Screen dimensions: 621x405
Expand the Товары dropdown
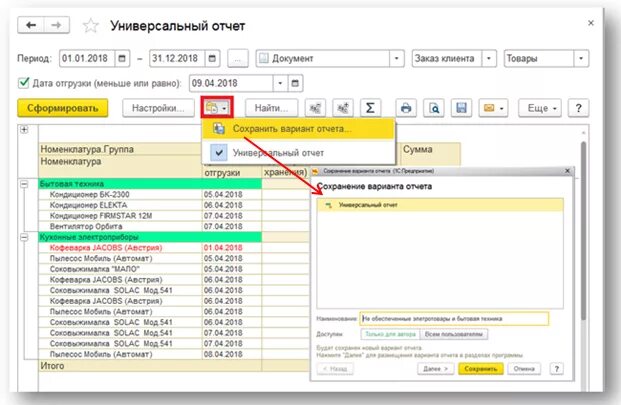pos(581,59)
